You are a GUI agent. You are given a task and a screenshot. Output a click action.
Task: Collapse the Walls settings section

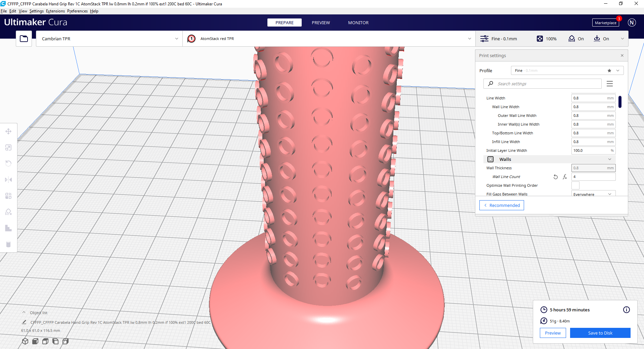609,159
